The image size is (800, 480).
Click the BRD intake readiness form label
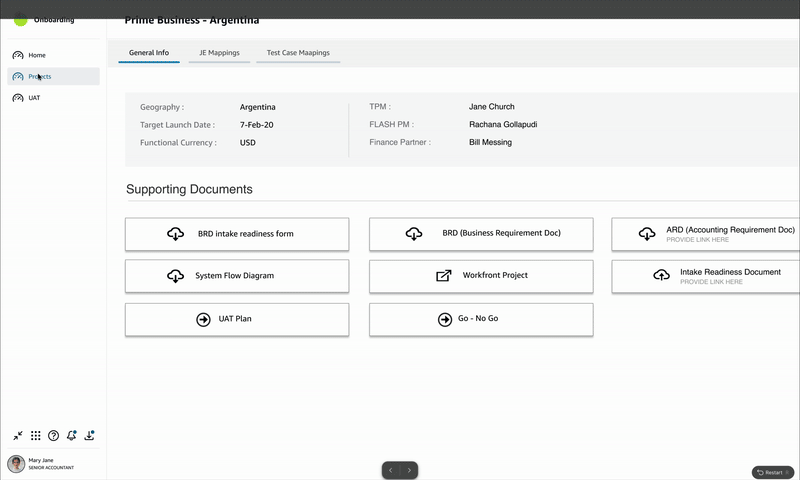click(x=245, y=234)
